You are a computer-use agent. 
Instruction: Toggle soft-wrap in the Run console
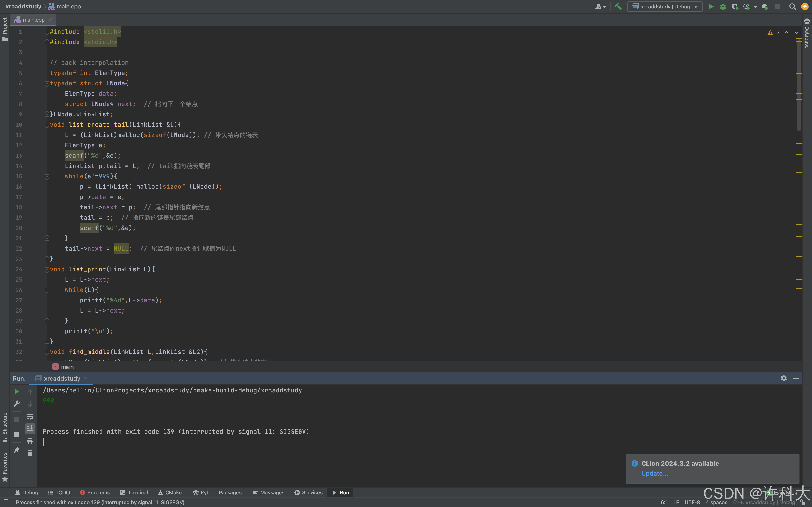tap(30, 416)
